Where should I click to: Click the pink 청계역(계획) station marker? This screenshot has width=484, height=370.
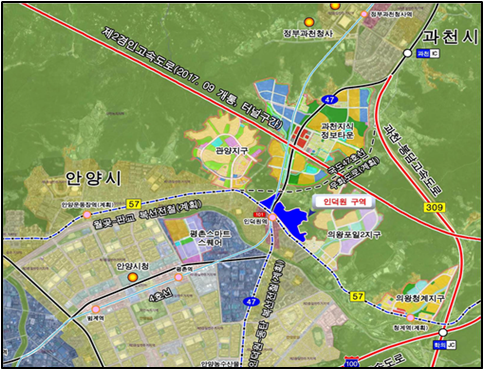pos(410,318)
